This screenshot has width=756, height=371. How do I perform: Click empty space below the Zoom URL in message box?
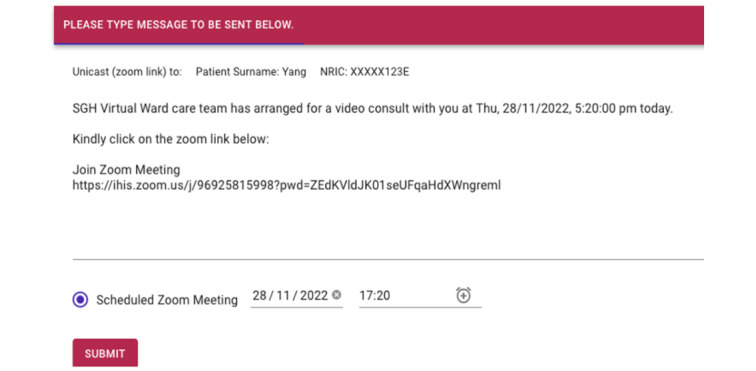[388, 224]
